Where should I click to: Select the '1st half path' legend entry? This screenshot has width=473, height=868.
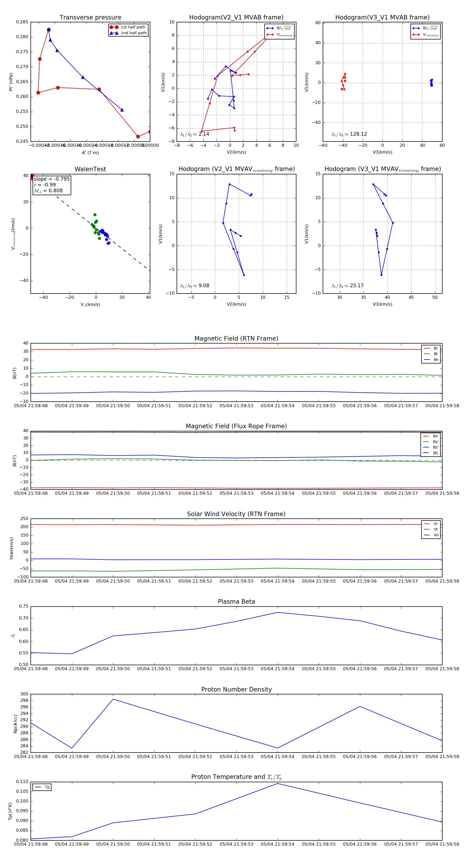128,27
